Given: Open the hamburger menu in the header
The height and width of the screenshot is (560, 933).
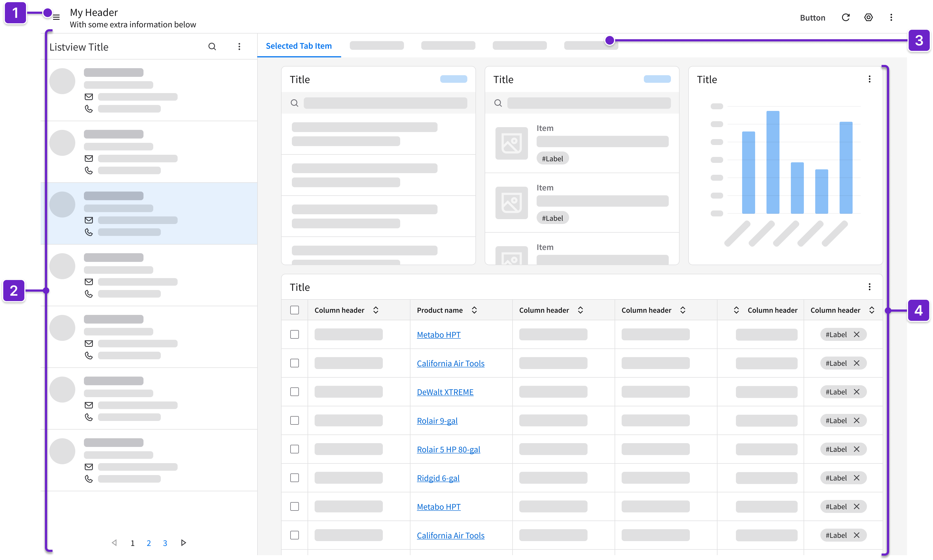Looking at the screenshot, I should coord(56,17).
